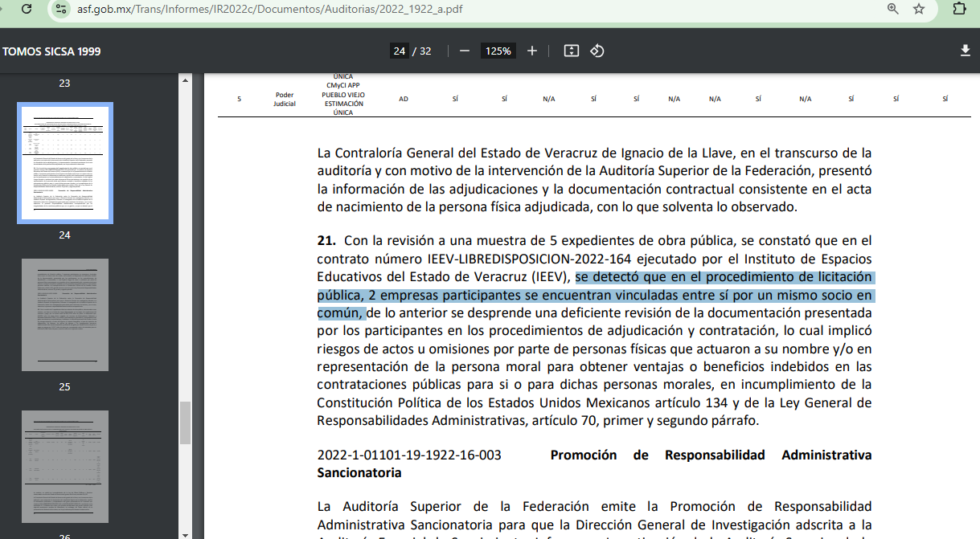Click the document title TOMOS SICSA 1999
This screenshot has height=539, width=980.
[51, 51]
